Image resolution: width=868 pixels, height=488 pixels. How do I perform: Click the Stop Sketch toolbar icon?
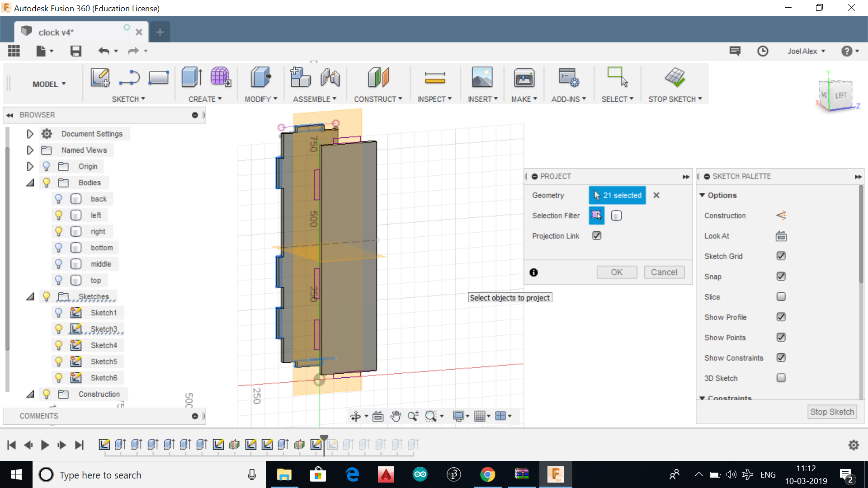[x=675, y=78]
